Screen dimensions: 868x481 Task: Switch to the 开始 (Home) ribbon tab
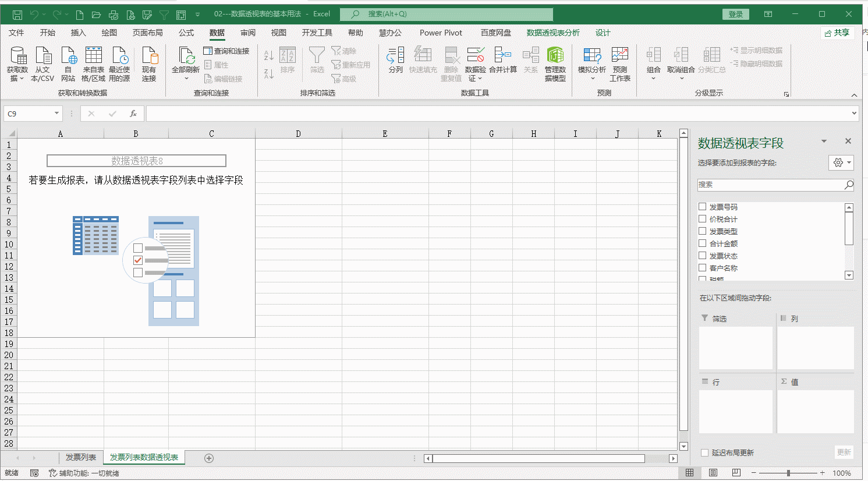(48, 33)
